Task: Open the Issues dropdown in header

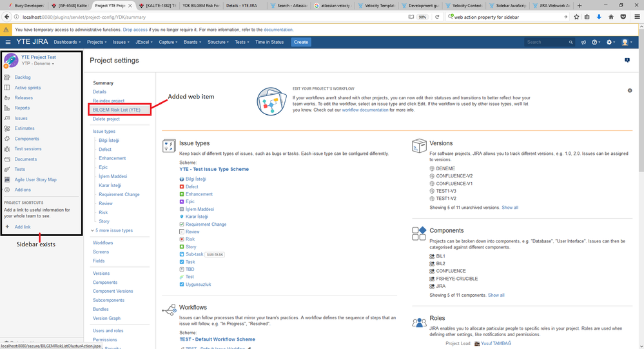Action: [121, 43]
